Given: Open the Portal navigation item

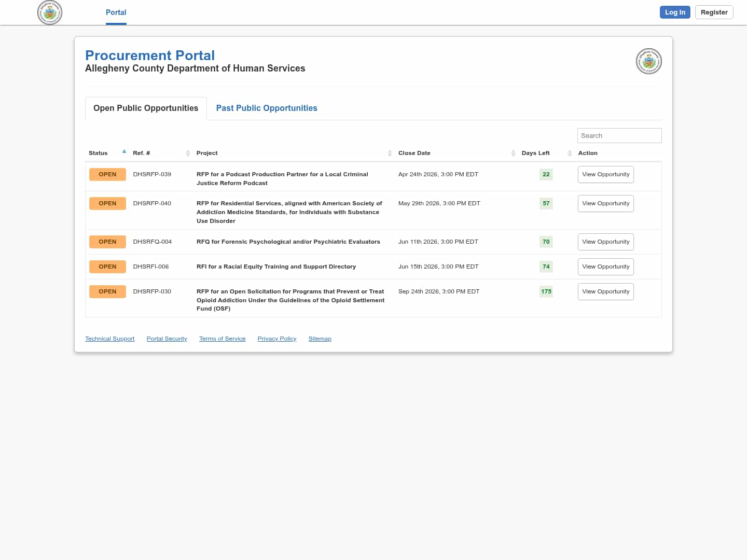Looking at the screenshot, I should tap(116, 12).
